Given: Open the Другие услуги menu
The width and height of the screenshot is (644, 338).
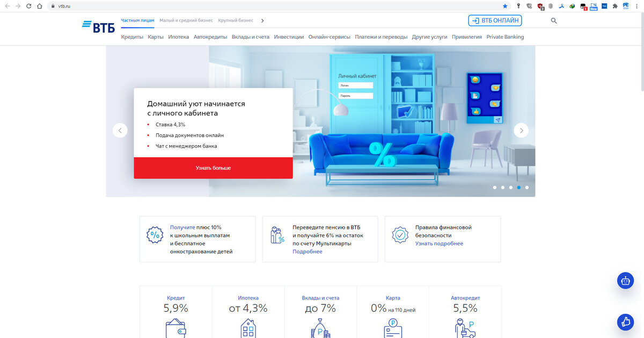Looking at the screenshot, I should (430, 37).
